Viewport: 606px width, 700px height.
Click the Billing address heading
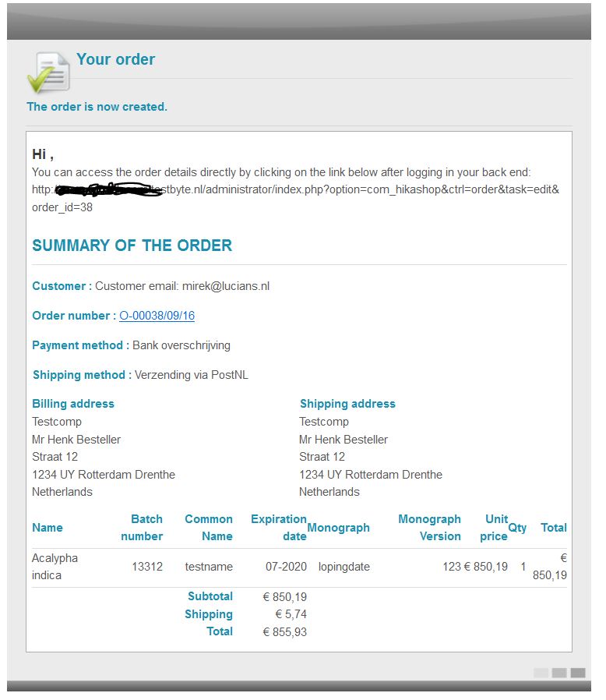[73, 404]
